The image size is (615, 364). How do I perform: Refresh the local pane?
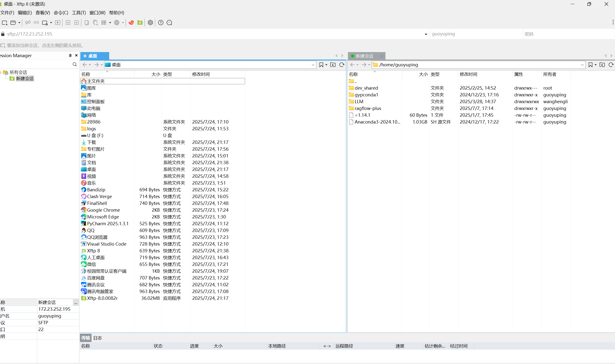click(342, 64)
